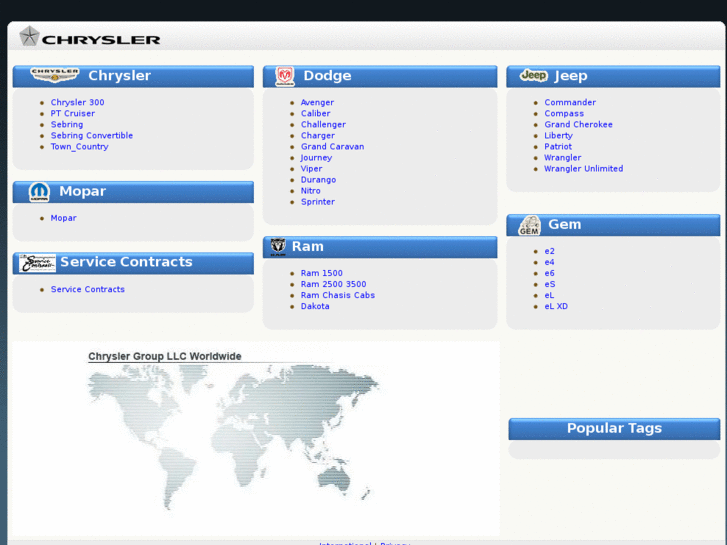The width and height of the screenshot is (727, 545).
Task: Click the Chrysler winged badge icon
Action: tap(55, 75)
